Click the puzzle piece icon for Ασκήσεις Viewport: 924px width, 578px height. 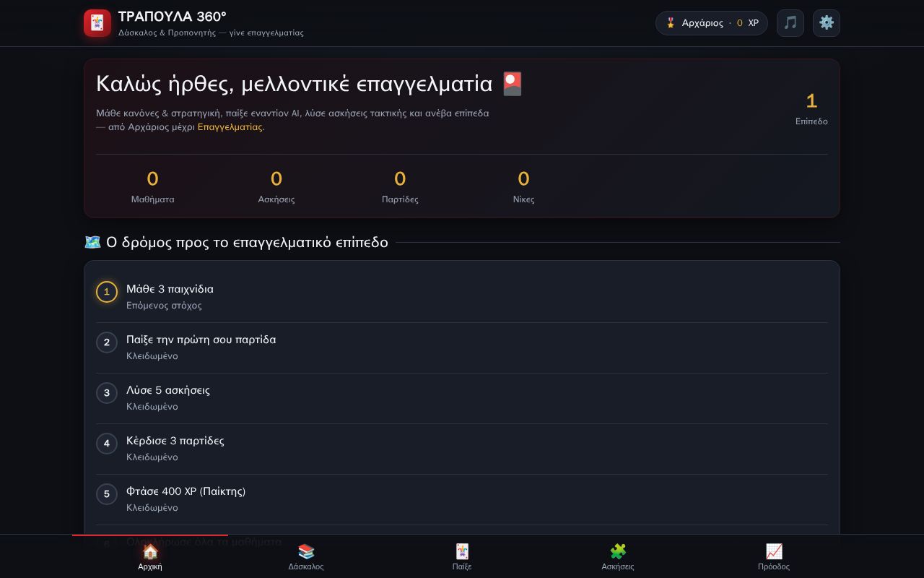(x=618, y=552)
